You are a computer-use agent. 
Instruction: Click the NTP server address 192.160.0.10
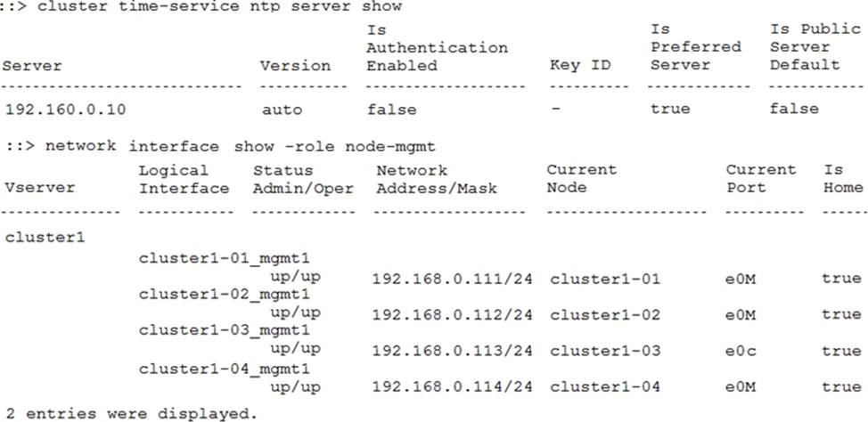click(65, 110)
